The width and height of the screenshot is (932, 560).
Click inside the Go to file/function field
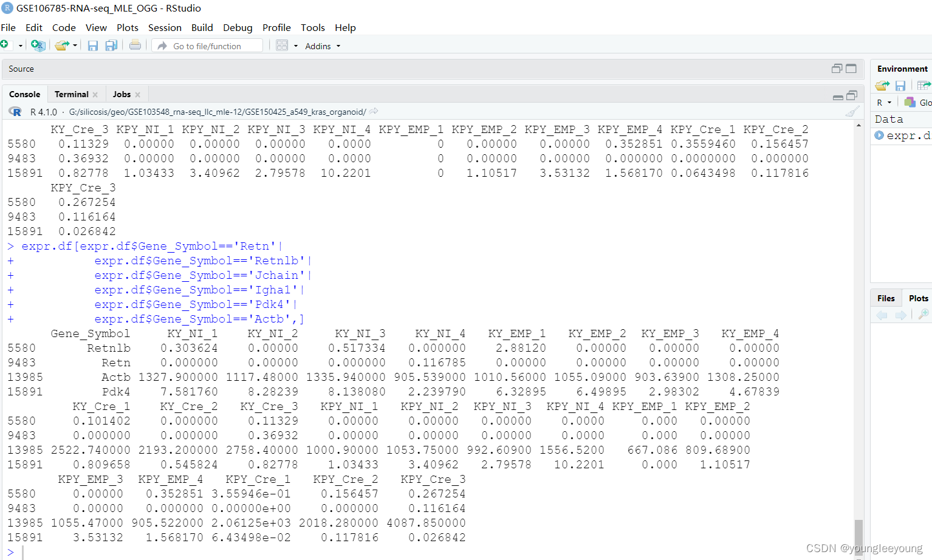point(207,45)
